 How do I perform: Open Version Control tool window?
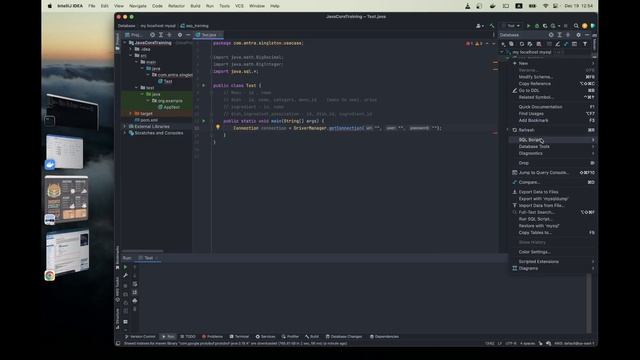point(140,337)
